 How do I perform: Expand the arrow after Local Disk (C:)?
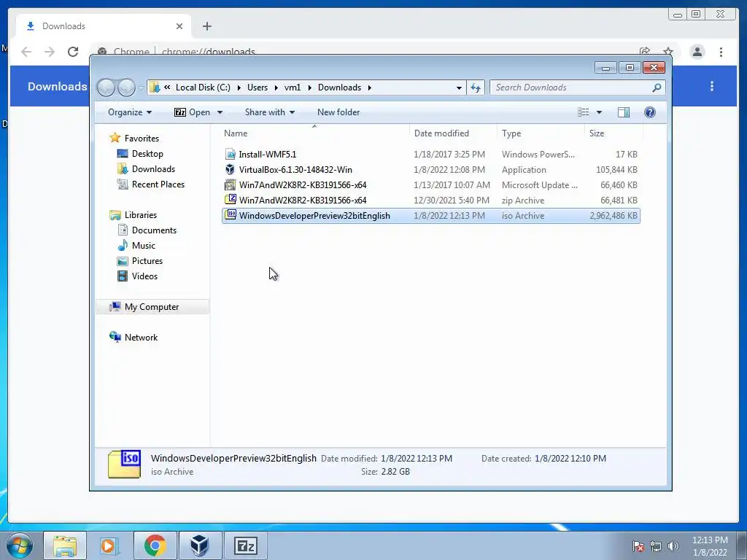click(239, 87)
